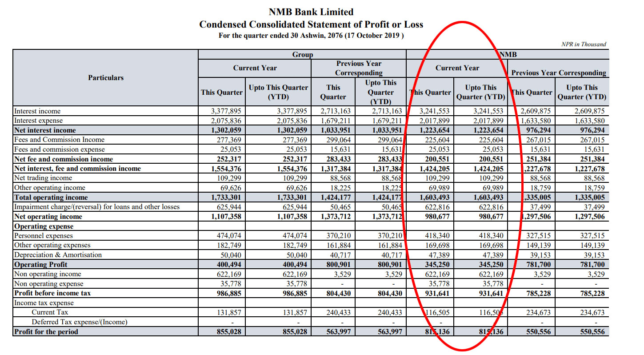Select the 'NPR in Thousand' note

[x=584, y=44]
